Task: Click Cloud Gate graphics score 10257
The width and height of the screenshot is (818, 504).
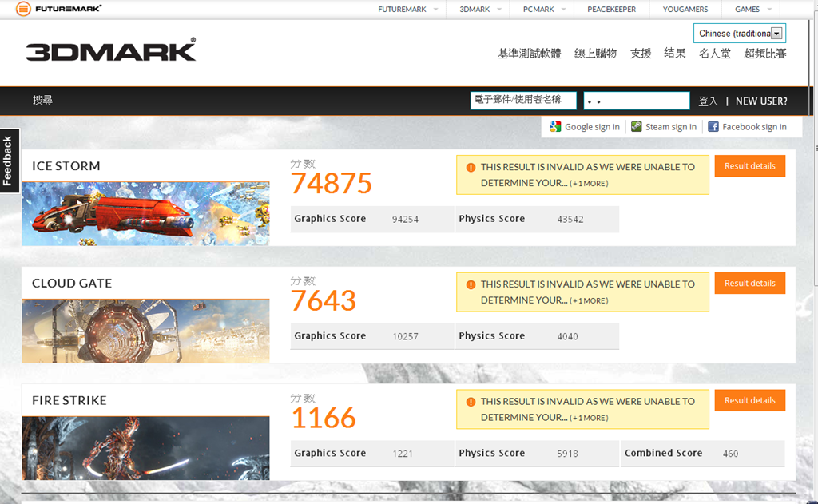Action: click(x=405, y=337)
